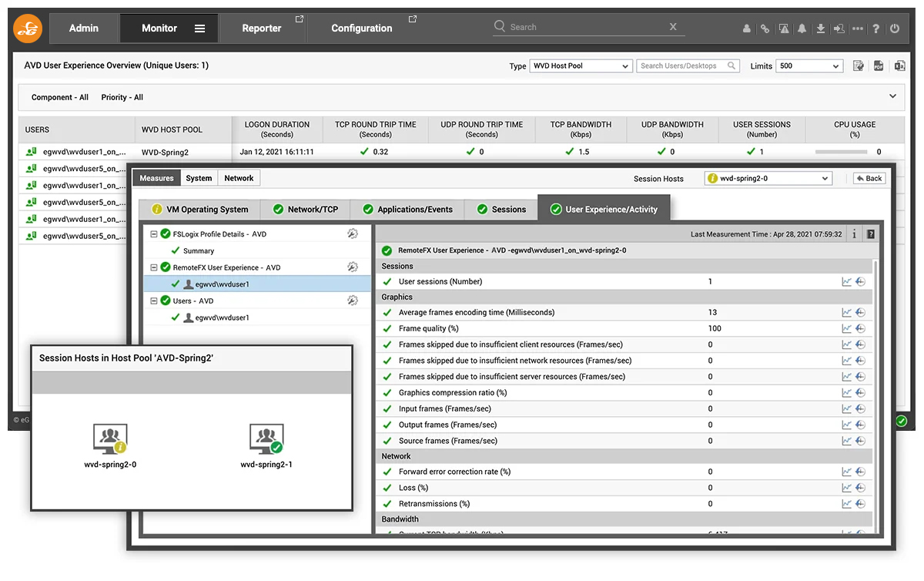This screenshot has width=924, height=581.
Task: Open the Admin menu
Action: 84,29
